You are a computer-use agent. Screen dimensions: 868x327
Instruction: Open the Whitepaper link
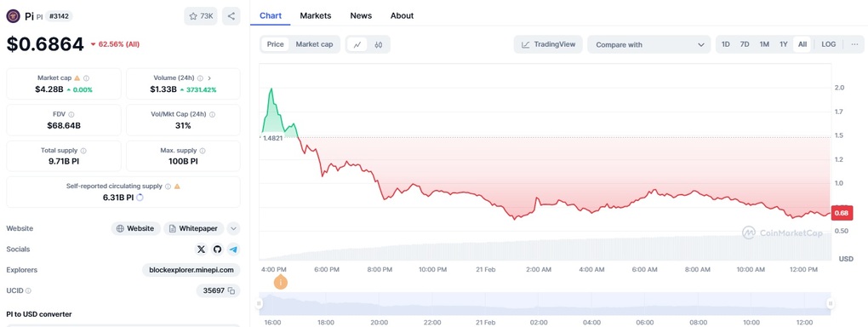pyautogui.click(x=194, y=228)
